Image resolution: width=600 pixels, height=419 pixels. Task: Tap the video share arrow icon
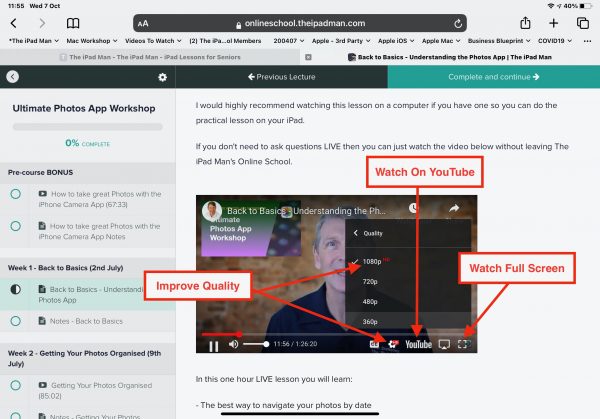[454, 208]
